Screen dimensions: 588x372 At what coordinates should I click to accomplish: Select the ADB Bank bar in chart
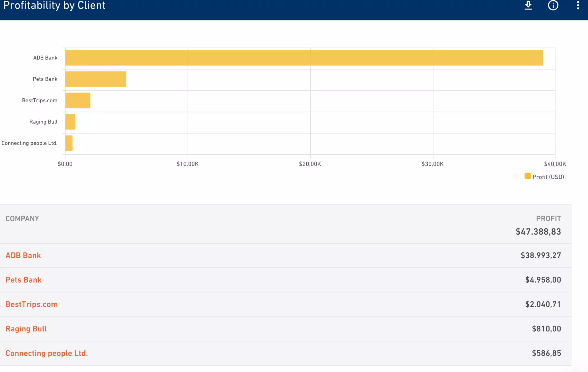pos(304,58)
